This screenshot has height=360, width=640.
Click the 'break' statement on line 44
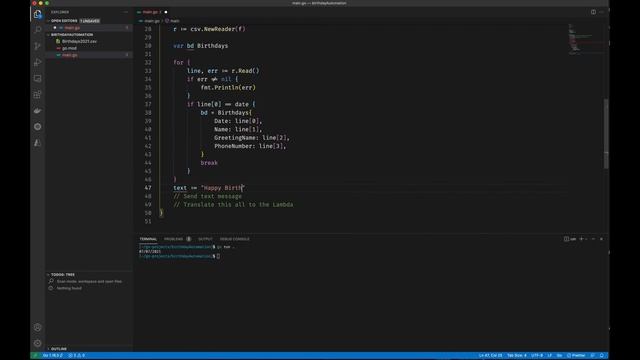(209, 163)
